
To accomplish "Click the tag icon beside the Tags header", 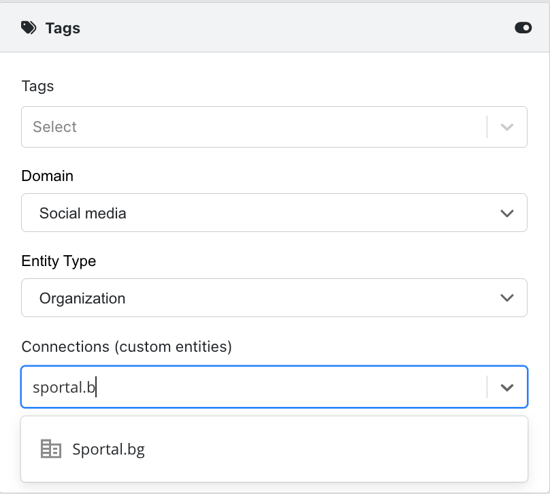I will (x=28, y=28).
